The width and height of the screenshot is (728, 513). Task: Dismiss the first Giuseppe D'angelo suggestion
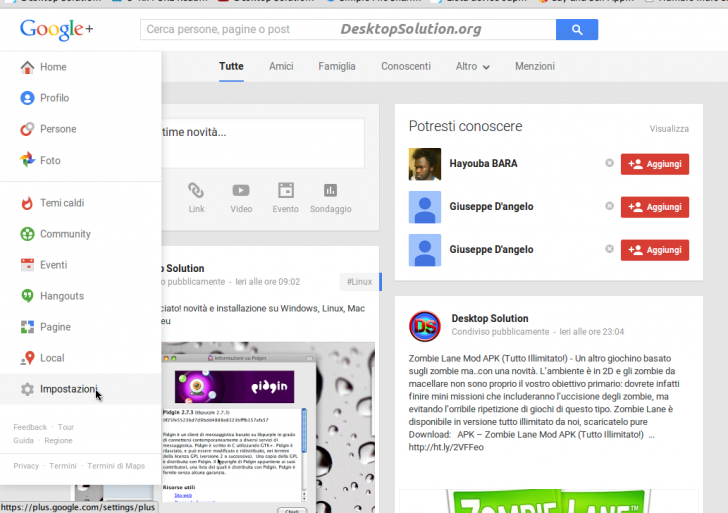[610, 206]
